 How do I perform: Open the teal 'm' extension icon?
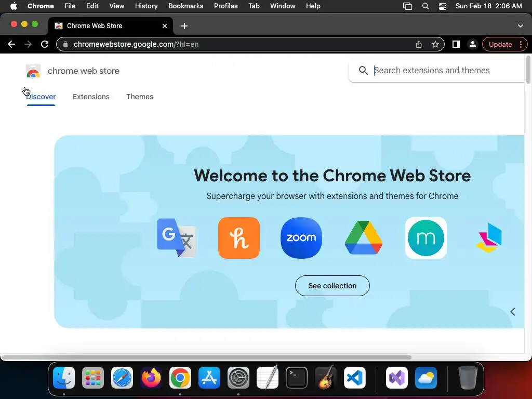(426, 238)
